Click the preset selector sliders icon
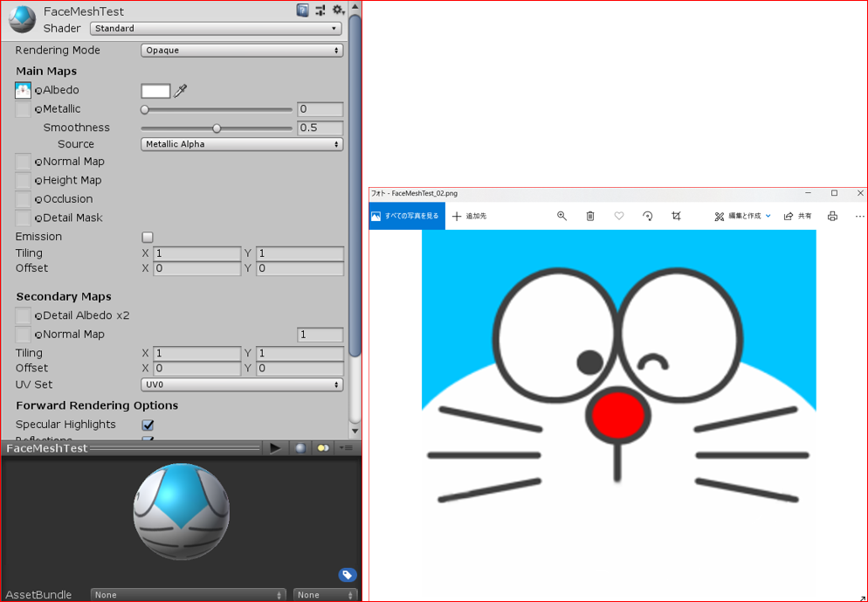868x602 pixels. click(320, 10)
